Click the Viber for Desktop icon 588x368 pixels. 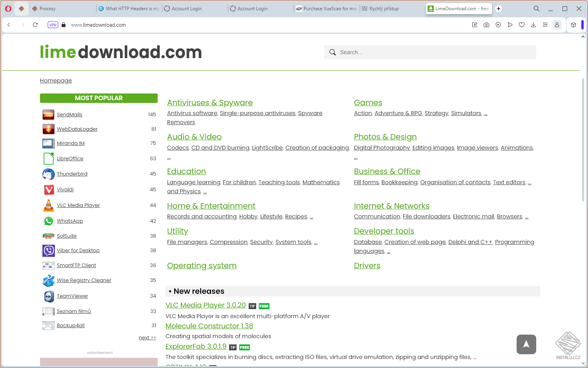click(x=49, y=250)
